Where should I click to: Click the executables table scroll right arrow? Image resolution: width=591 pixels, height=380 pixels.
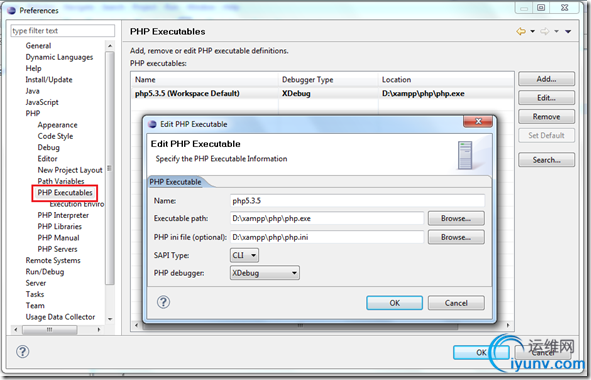[x=508, y=325]
